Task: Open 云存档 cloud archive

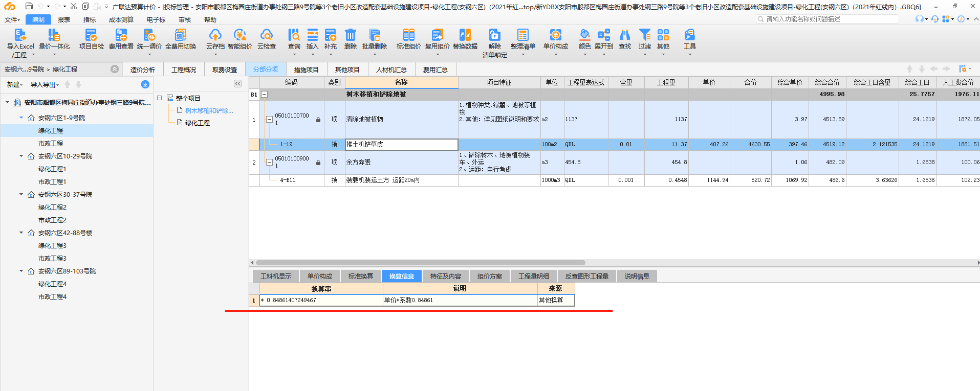Action: 215,39
